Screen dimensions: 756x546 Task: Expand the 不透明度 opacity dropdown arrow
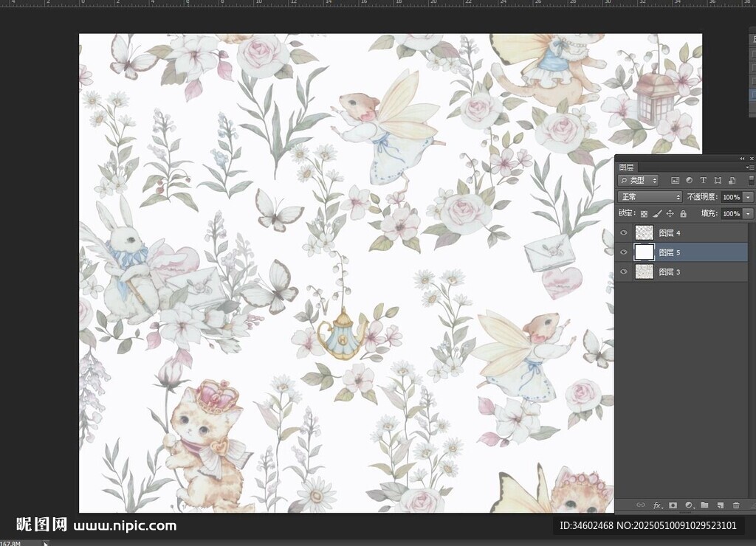pos(749,198)
